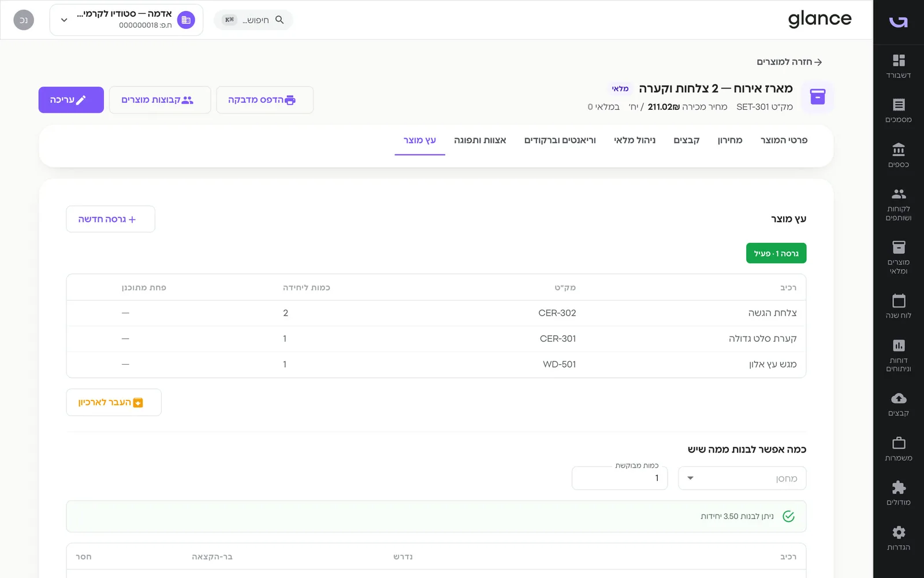Open קבצים cloud upload sidebar icon
This screenshot has width=924, height=578.
click(899, 404)
